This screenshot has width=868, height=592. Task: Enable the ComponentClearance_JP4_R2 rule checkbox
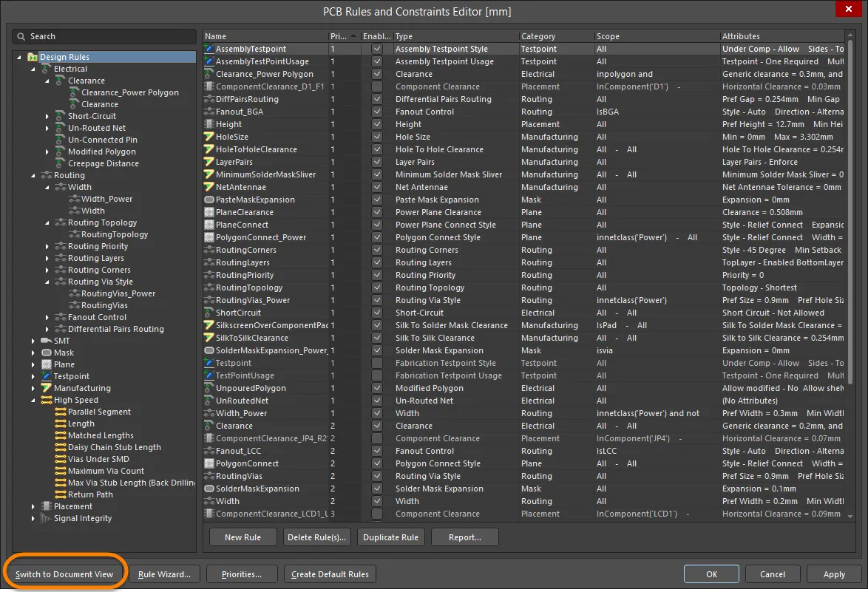pos(377,438)
